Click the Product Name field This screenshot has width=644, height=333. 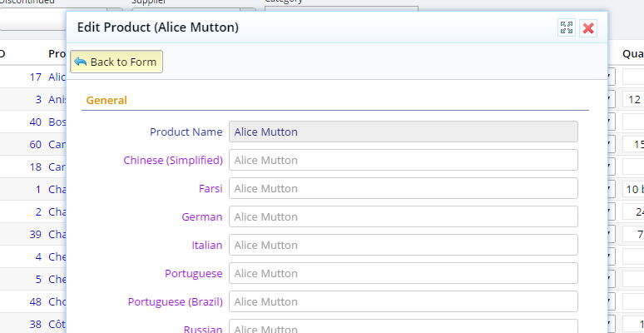pyautogui.click(x=404, y=132)
